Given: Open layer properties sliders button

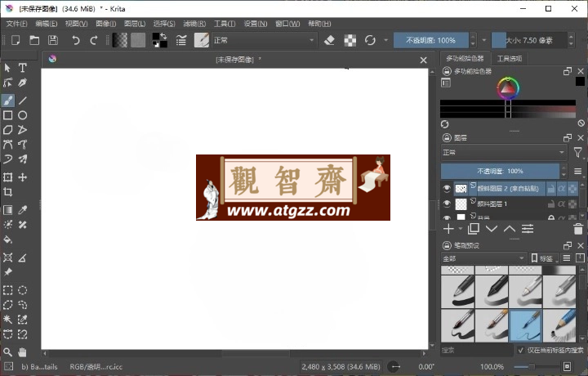Looking at the screenshot, I should pyautogui.click(x=528, y=229).
